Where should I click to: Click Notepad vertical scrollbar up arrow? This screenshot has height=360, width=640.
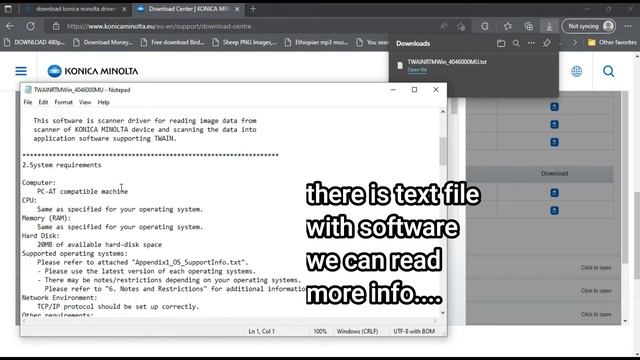[443, 111]
